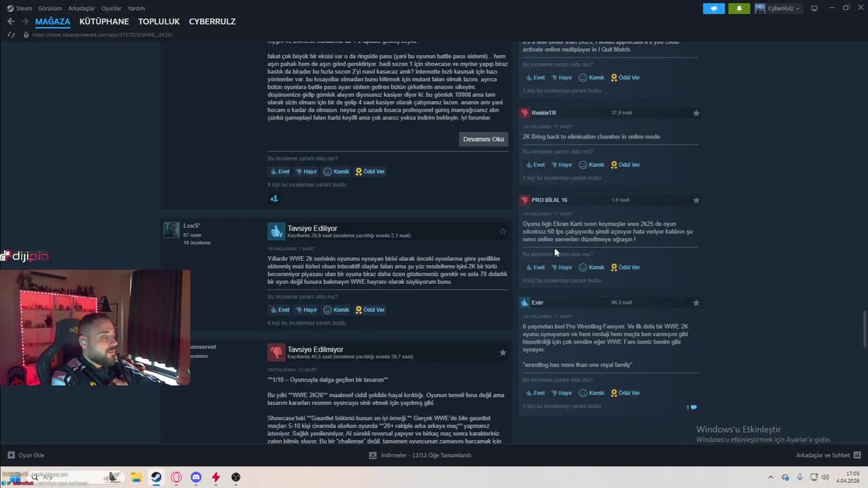Click the thumbs-up Tavsiye Ediliyor icon

tap(276, 231)
